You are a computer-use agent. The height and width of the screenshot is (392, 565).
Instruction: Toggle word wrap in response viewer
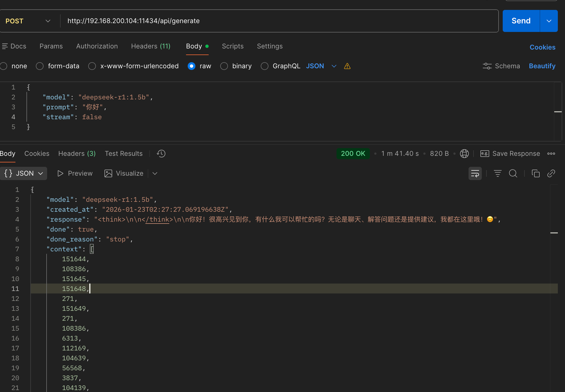click(x=475, y=173)
